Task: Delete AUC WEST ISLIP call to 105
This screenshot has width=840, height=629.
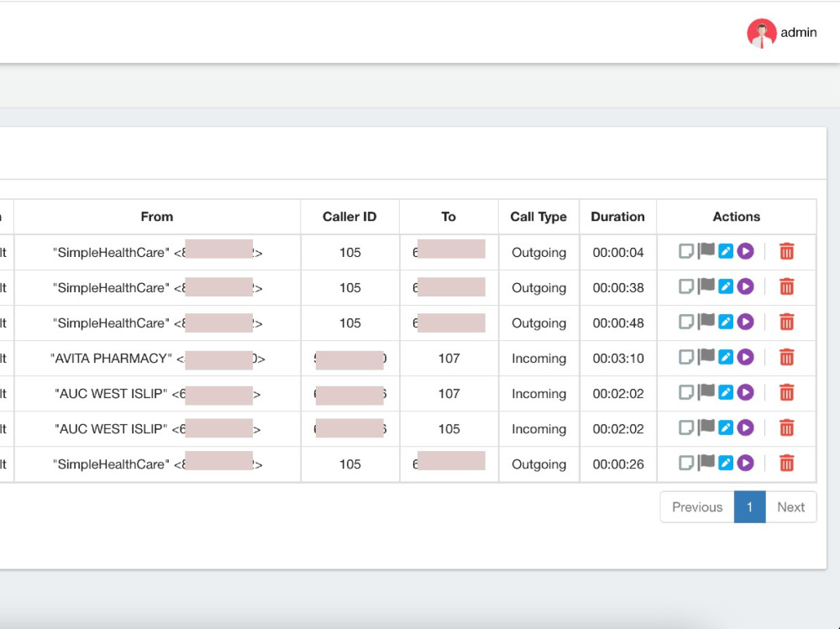Action: [x=786, y=428]
